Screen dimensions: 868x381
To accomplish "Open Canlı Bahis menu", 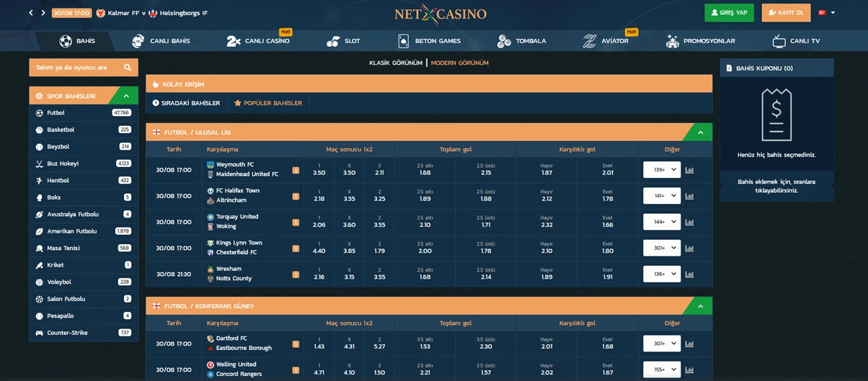I will 161,41.
